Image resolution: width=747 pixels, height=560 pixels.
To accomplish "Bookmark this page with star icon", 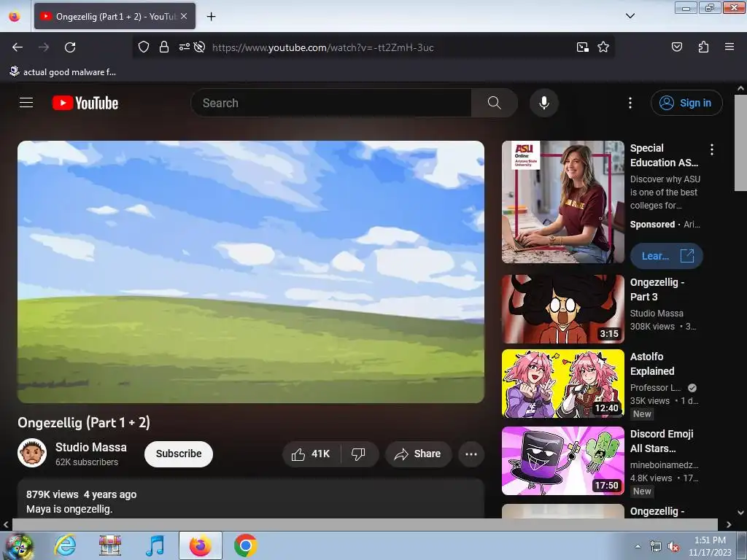I will (603, 47).
